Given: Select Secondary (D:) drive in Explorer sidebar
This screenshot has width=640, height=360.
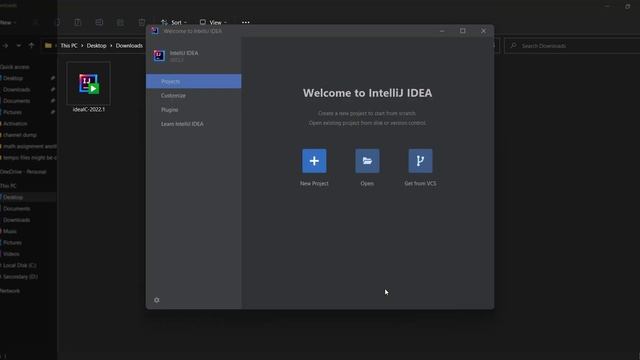Looking at the screenshot, I should 20,277.
